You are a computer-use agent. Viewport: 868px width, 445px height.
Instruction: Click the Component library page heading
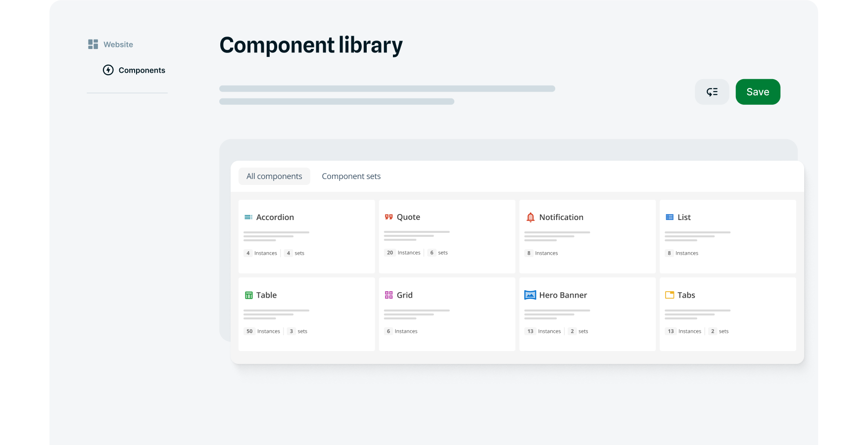pyautogui.click(x=311, y=45)
